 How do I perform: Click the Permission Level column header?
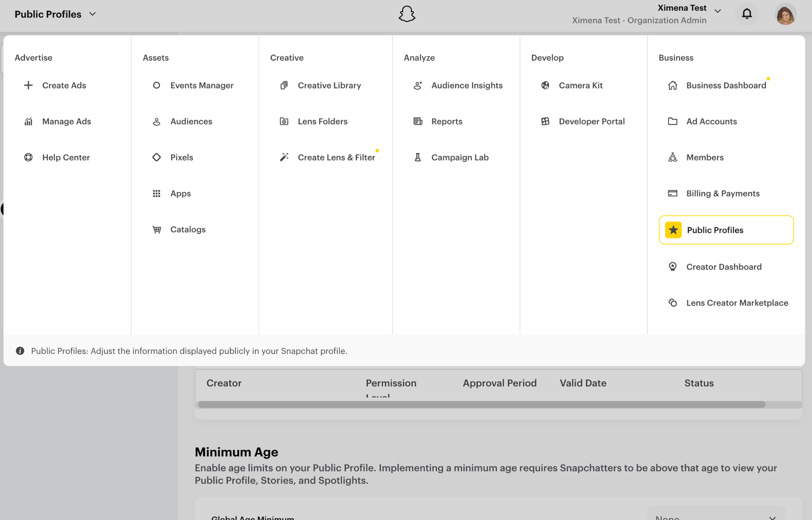click(391, 388)
